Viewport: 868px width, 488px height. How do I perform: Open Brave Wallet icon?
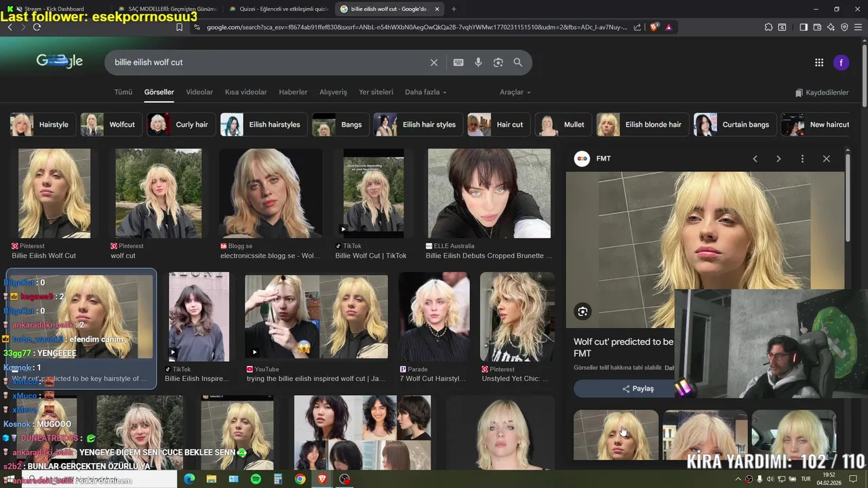[x=817, y=27]
